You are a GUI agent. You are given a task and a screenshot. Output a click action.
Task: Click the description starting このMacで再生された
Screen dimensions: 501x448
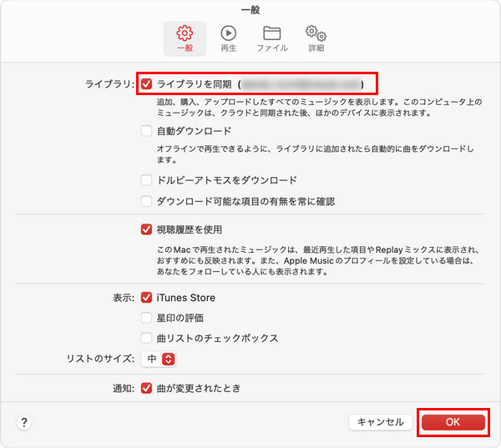[x=317, y=260]
